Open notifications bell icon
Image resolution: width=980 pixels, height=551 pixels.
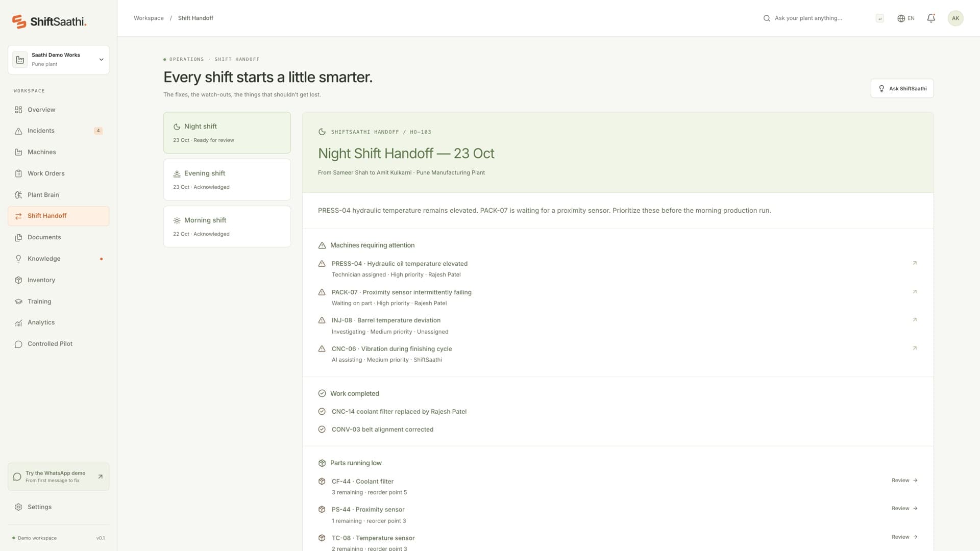(931, 18)
